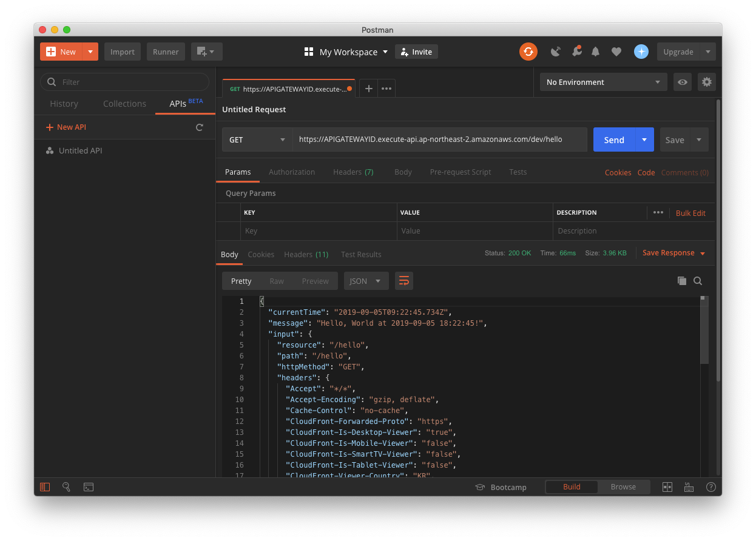
Task: Switch to the History sidebar tab
Action: pos(64,104)
